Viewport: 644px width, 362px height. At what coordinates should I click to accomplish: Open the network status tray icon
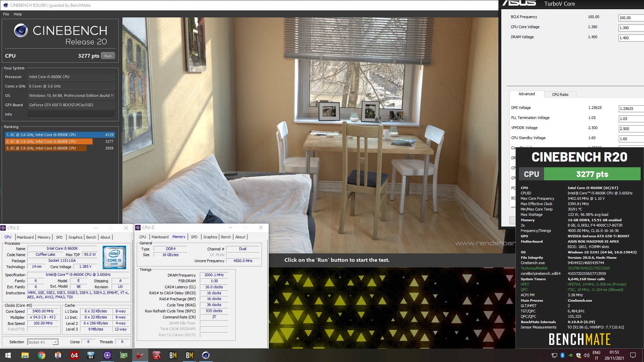pyautogui.click(x=554, y=355)
